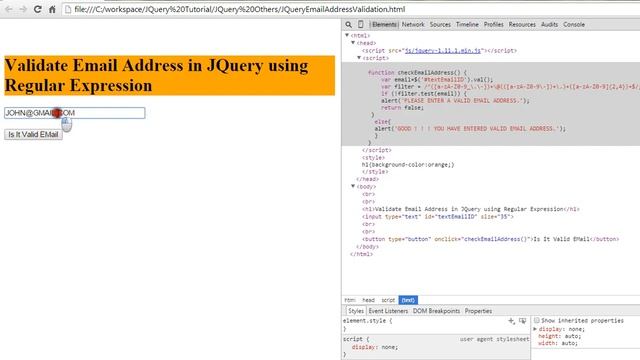Select the style tag line in DOM tree
640x360 pixels.
pyautogui.click(x=373, y=158)
